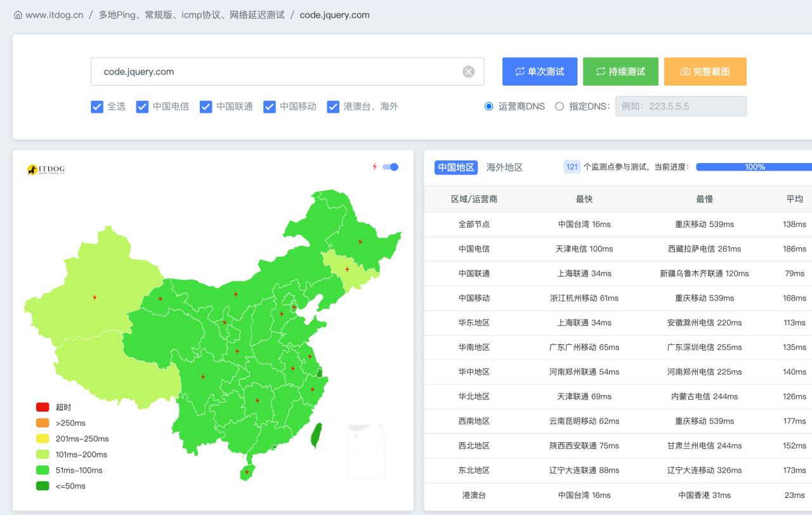This screenshot has height=515, width=812.
Task: Select the 运营商DNS radio option
Action: pyautogui.click(x=489, y=107)
